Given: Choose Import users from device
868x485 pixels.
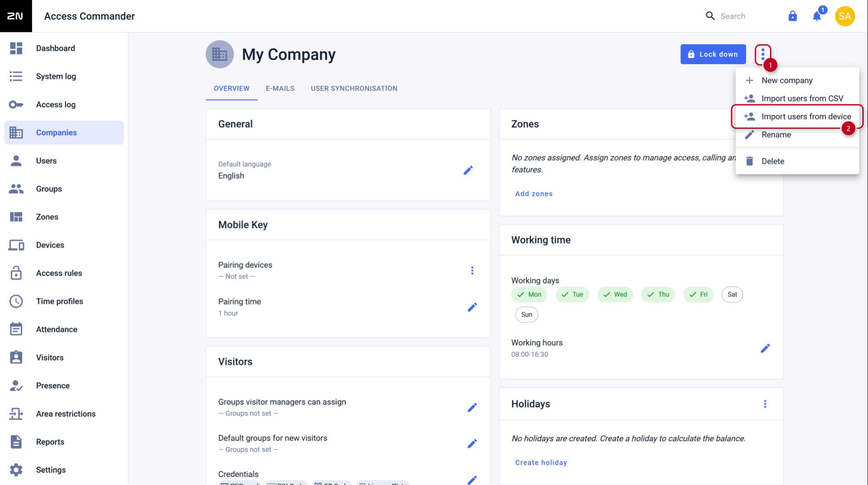Looking at the screenshot, I should [797, 116].
